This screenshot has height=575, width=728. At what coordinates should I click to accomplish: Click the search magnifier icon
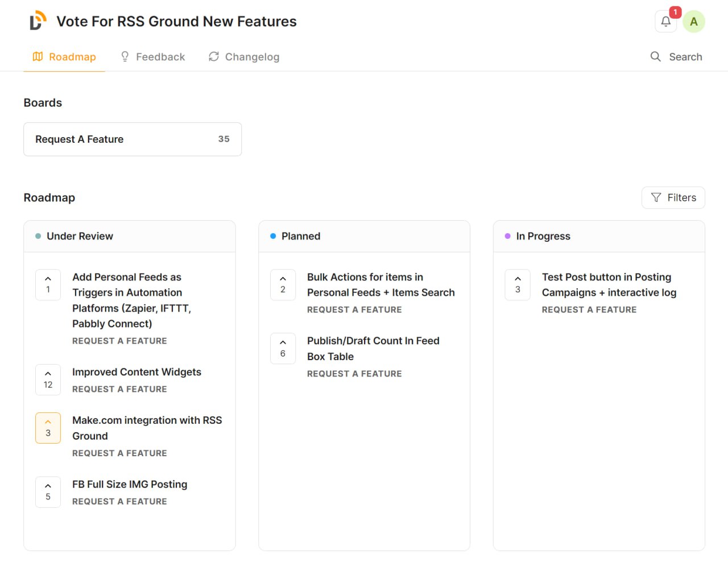(655, 56)
